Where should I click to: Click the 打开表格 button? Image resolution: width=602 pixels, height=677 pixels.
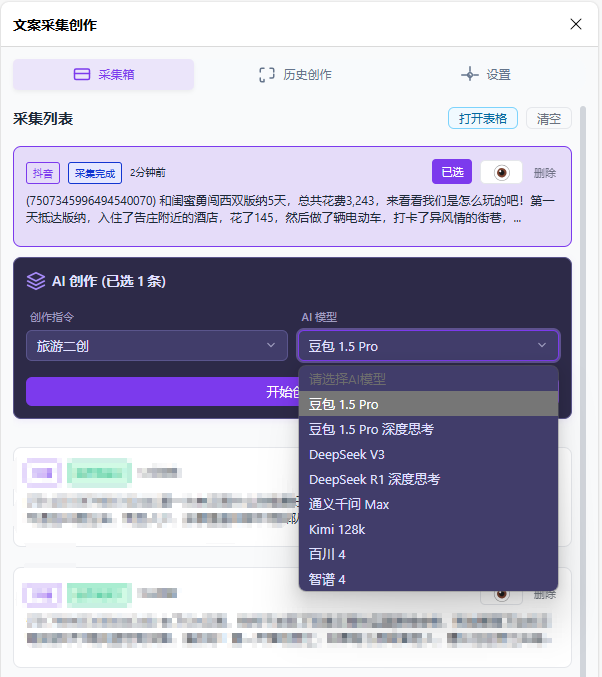click(483, 118)
